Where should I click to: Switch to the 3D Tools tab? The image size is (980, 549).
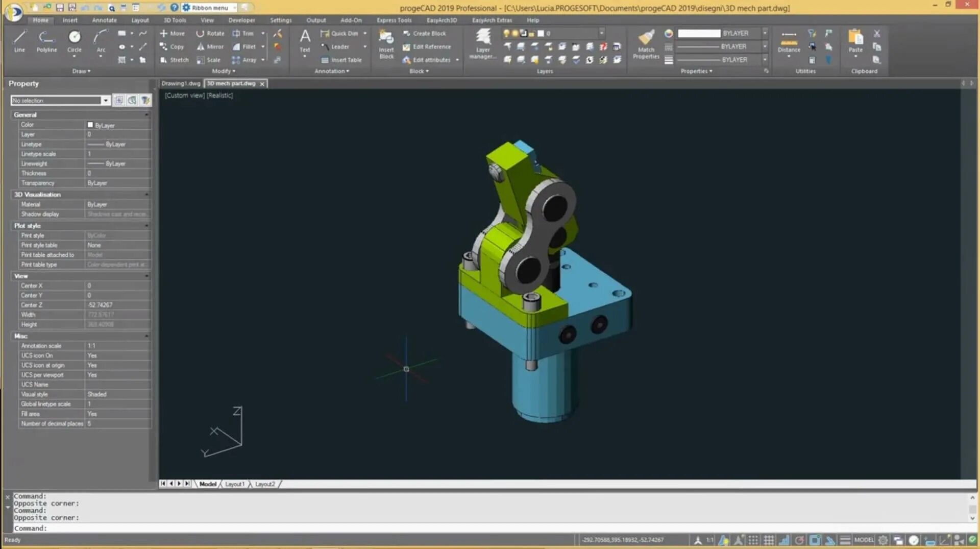175,20
